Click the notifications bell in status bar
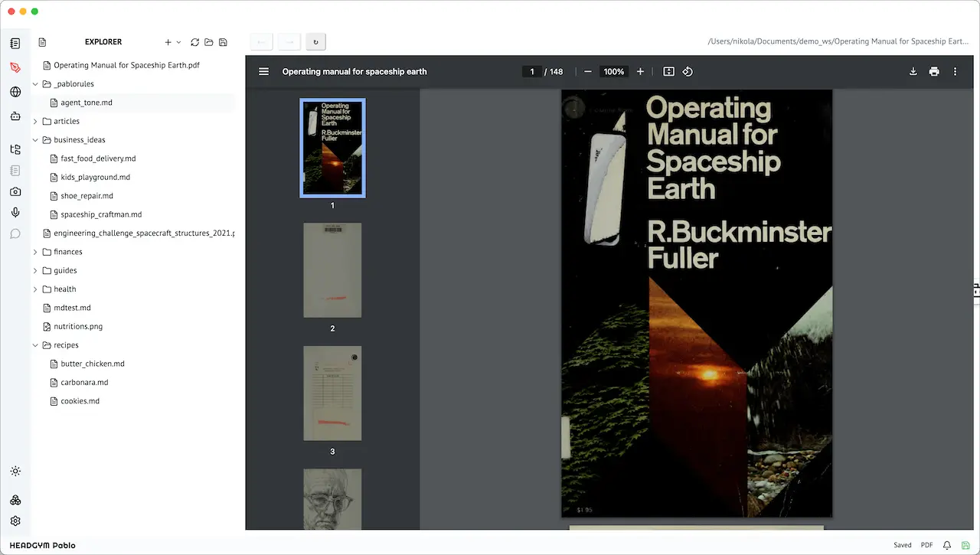 pos(947,545)
